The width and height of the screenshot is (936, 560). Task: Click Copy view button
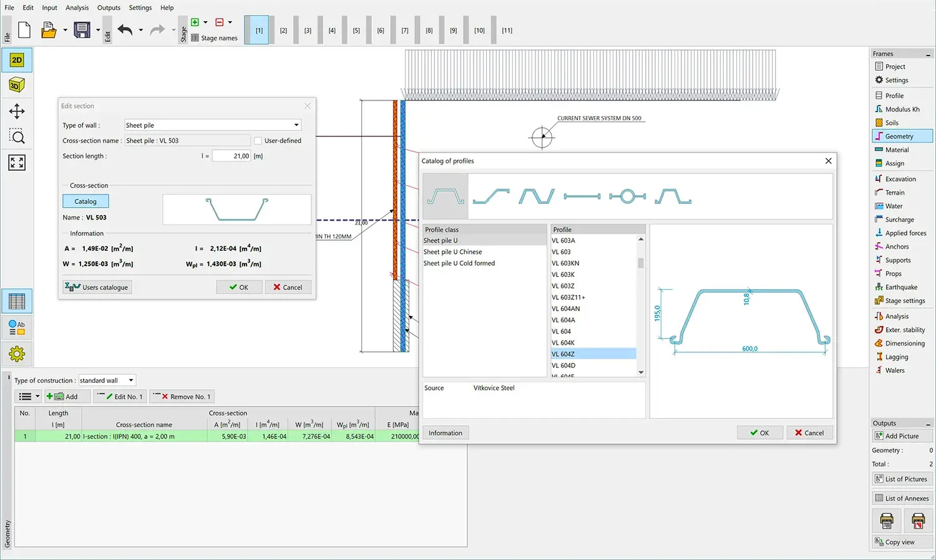pos(902,542)
